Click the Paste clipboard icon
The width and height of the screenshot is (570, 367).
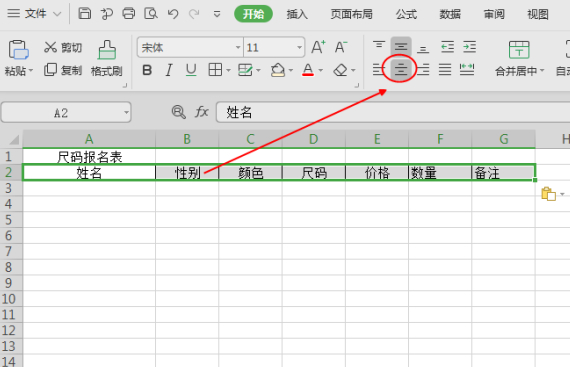tap(19, 49)
